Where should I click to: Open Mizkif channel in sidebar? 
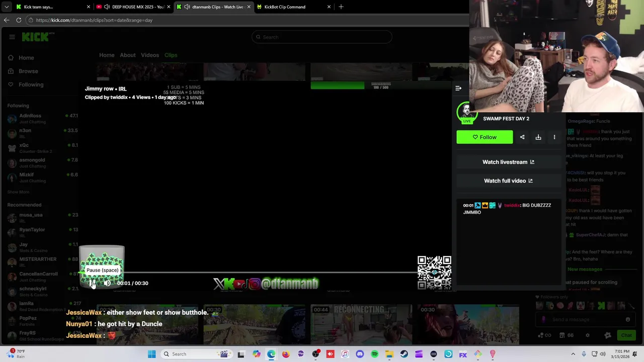point(43,177)
